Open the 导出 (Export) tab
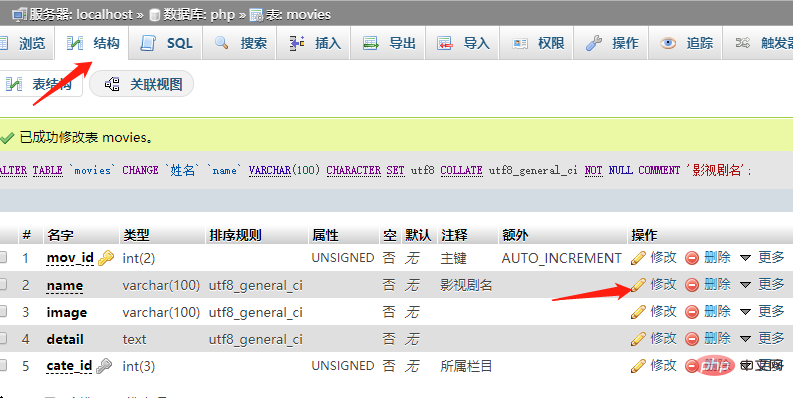The height and width of the screenshot is (398, 793). tap(388, 43)
